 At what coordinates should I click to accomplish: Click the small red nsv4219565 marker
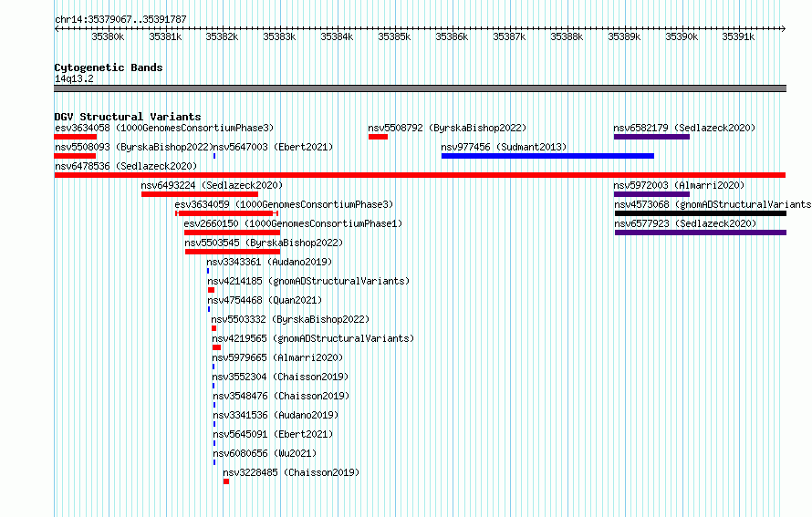[x=216, y=347]
